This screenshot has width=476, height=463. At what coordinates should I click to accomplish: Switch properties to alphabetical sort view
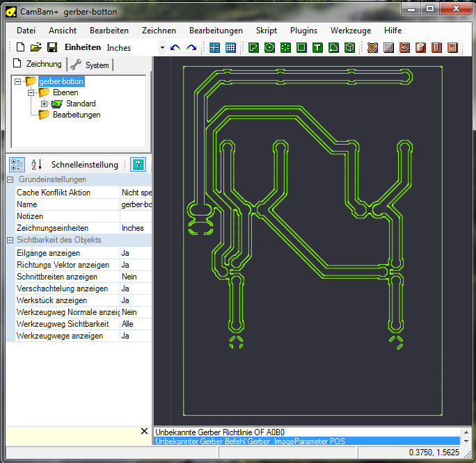coord(36,165)
